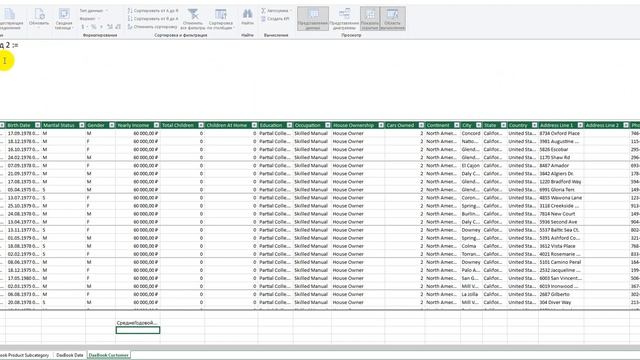Open the Address Line 1 filter dropdown
This screenshot has width=640, height=360.
580,125
